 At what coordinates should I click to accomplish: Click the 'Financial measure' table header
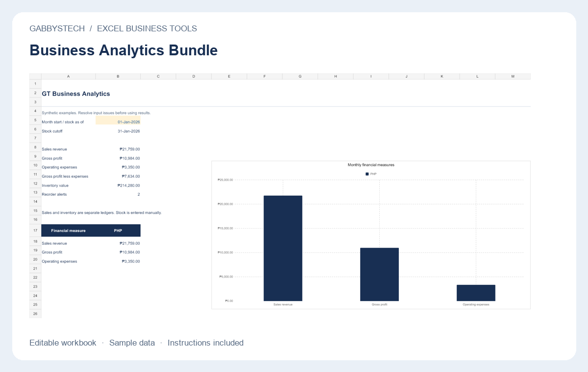68,231
